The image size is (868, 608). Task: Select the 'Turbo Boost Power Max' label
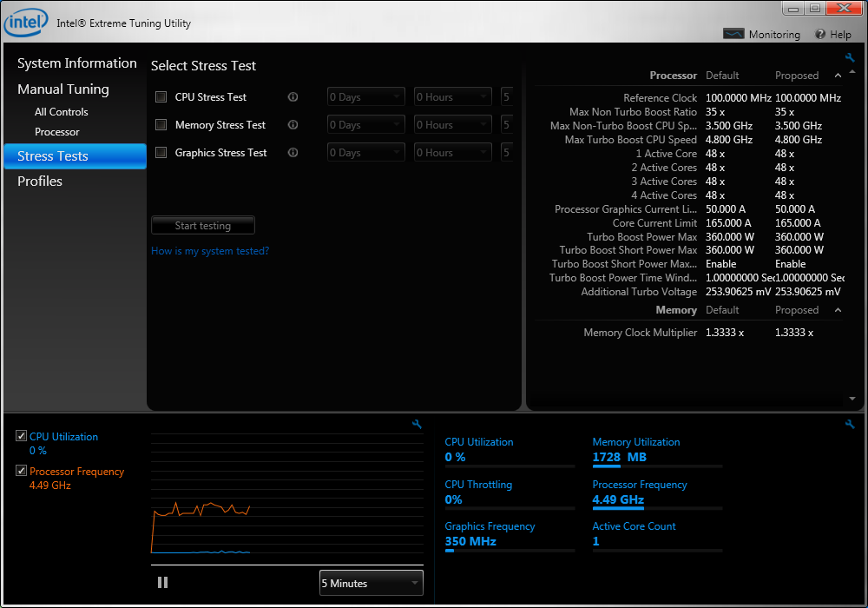pos(642,236)
